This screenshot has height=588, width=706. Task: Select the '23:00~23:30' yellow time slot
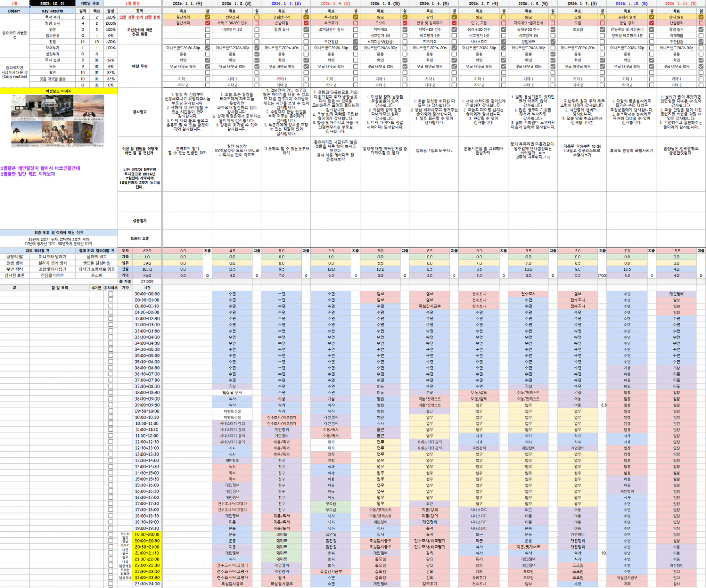[x=147, y=578]
